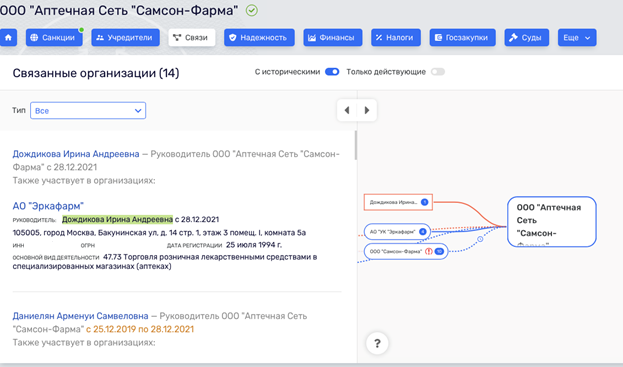The height and width of the screenshot is (367, 623).
Task: Select the Связи tab
Action: (192, 38)
